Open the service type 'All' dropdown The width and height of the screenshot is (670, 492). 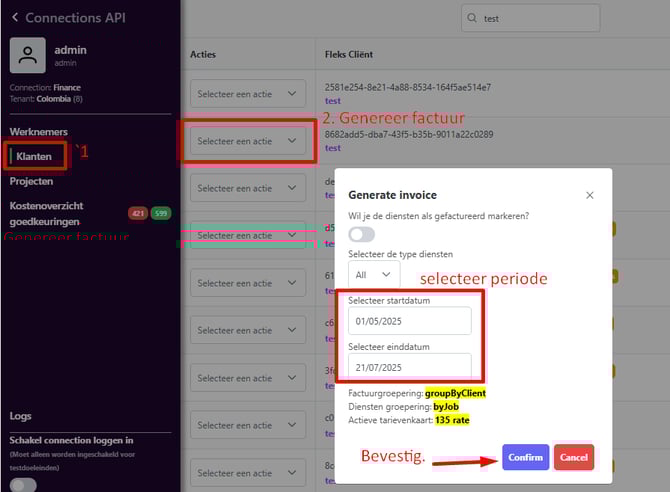click(373, 273)
